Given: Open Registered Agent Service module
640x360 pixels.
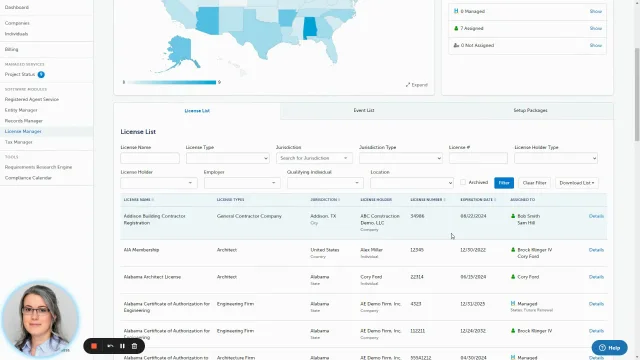Looking at the screenshot, I should [32, 99].
